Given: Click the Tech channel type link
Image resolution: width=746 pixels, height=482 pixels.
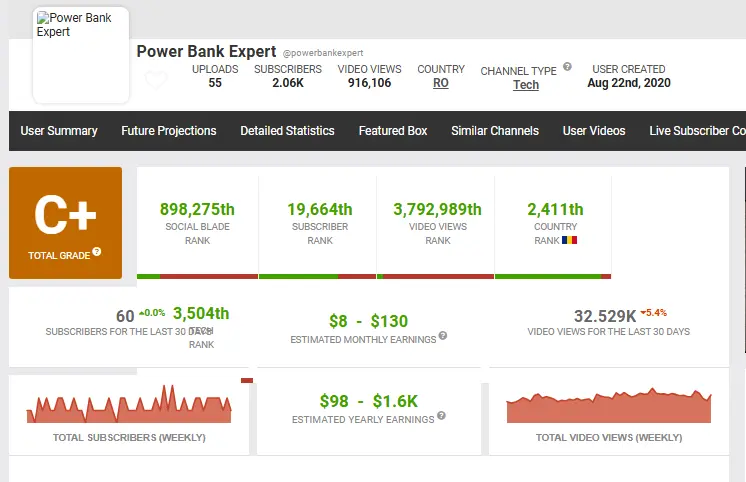Looking at the screenshot, I should [x=526, y=85].
